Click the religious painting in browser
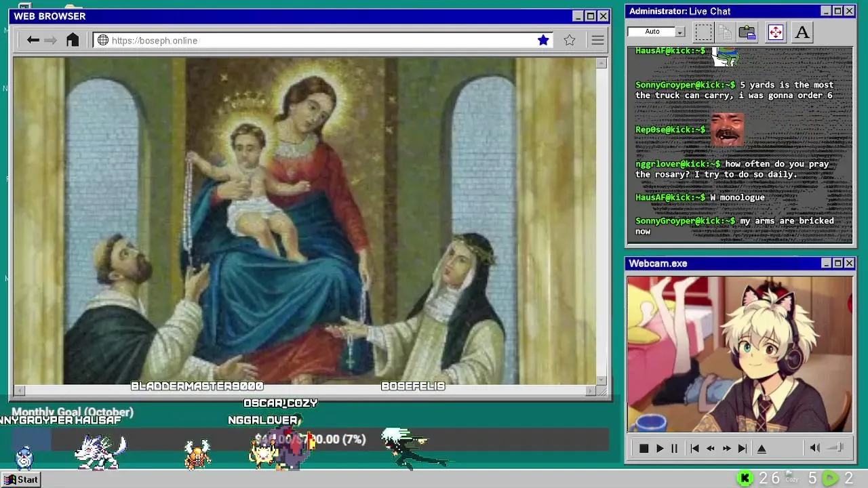 point(304,221)
